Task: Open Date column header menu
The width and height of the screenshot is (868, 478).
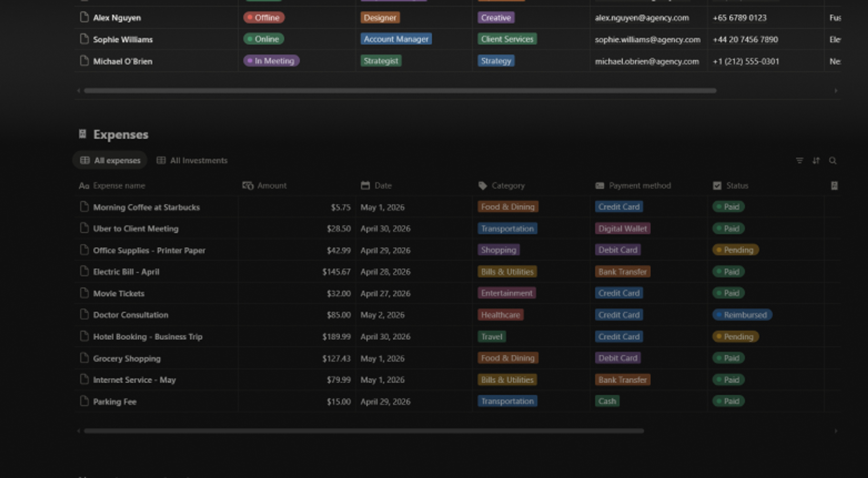Action: (376, 186)
